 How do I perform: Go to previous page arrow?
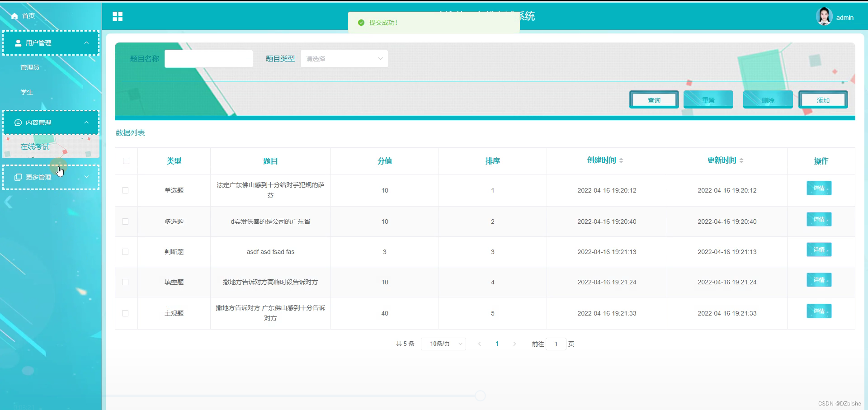(x=480, y=344)
